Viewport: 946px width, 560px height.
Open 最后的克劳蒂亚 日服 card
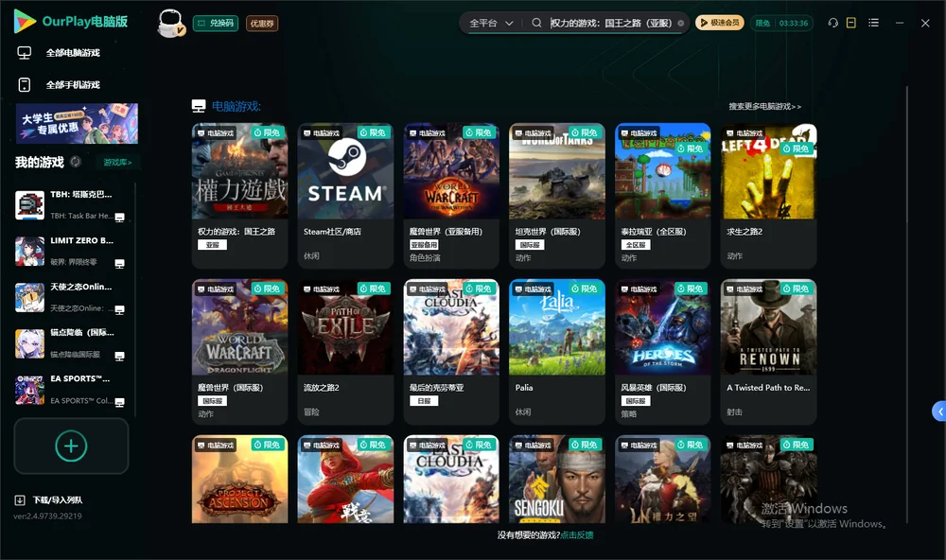coord(451,352)
